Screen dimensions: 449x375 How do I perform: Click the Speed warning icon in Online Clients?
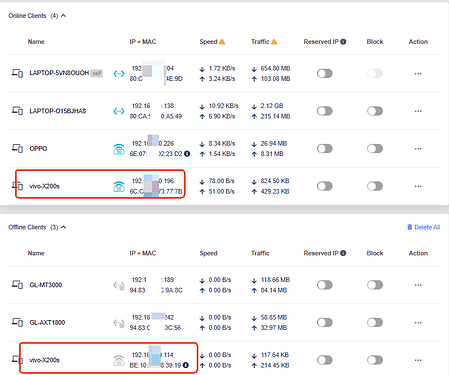(222, 42)
